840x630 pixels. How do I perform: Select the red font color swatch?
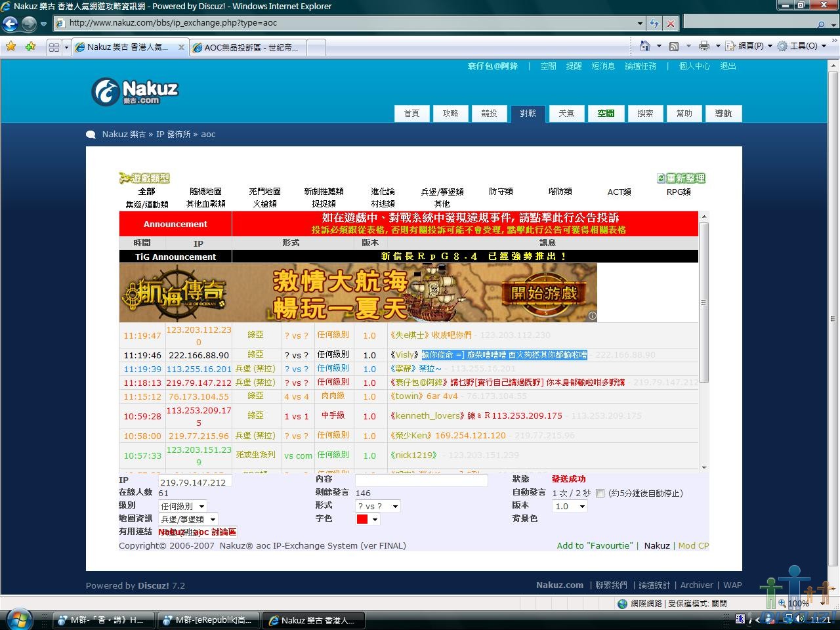tap(362, 519)
